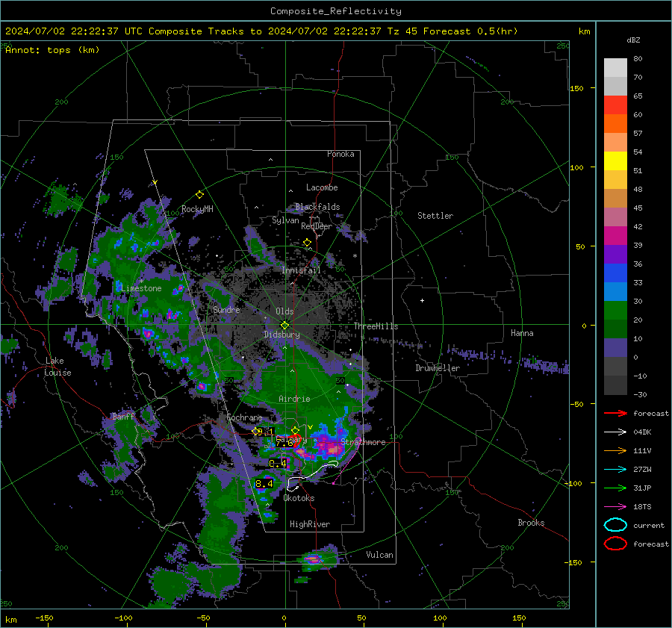The height and width of the screenshot is (628, 672).
Task: Select the green 31JP track arrow
Action: [x=615, y=488]
